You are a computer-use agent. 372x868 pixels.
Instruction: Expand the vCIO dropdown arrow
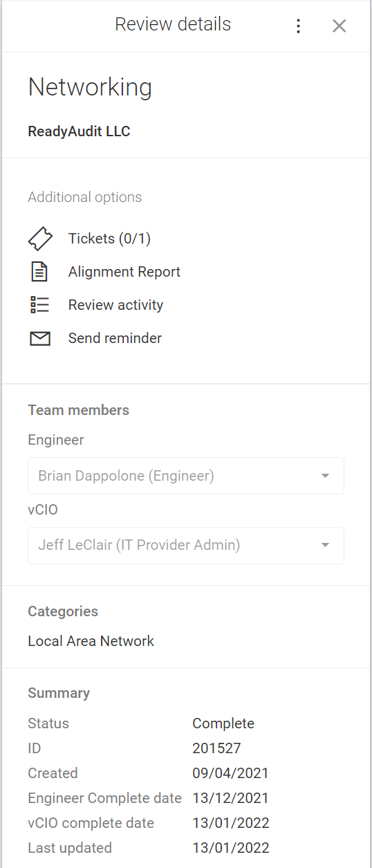[x=325, y=545]
